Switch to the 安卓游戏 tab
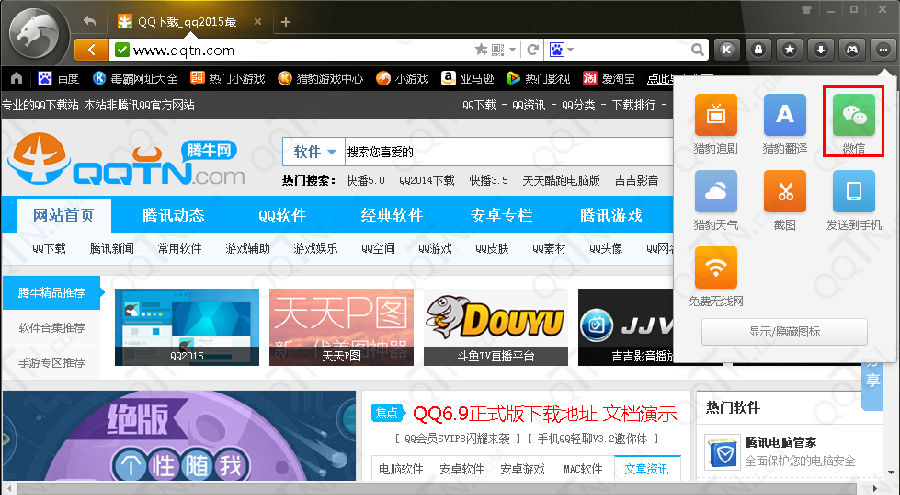This screenshot has width=900, height=495. click(522, 469)
